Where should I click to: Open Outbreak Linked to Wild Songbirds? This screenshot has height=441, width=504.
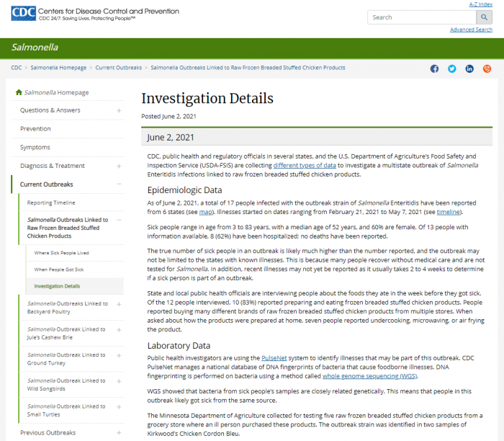[66, 385]
